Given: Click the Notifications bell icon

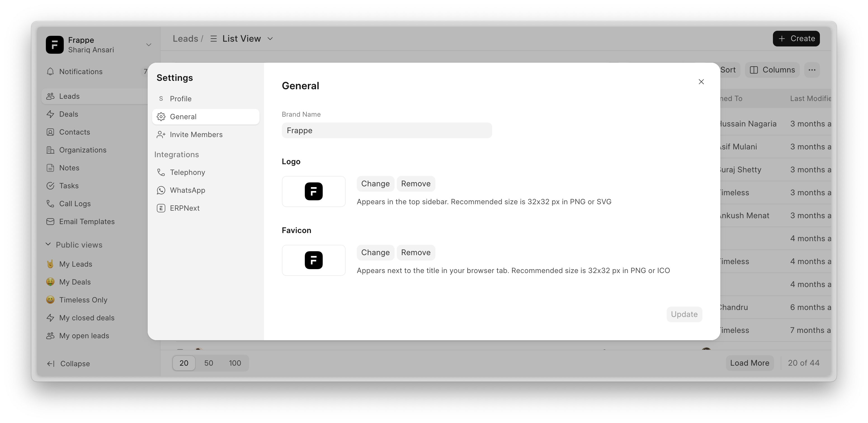Looking at the screenshot, I should click(50, 71).
